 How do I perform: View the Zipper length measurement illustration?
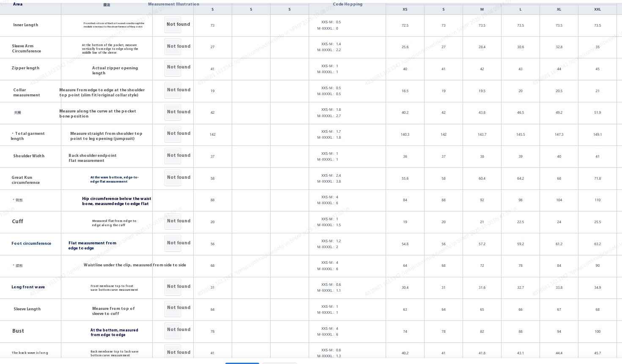point(173,68)
